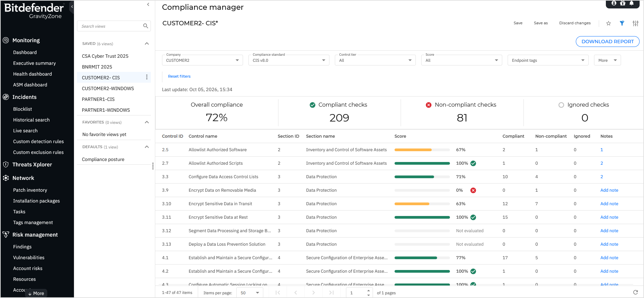The width and height of the screenshot is (644, 298).
Task: Open the Compliance posture default view
Action: coord(103,159)
